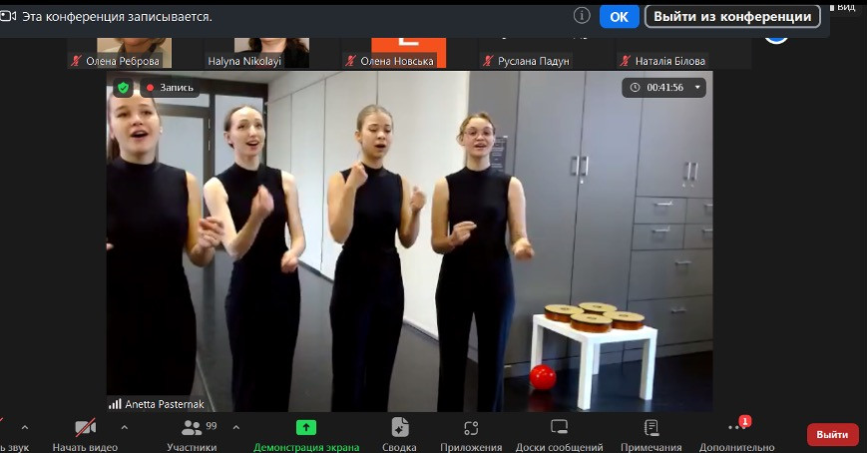The height and width of the screenshot is (453, 868).
Task: Click the red notification badge on Дополнительно
Action: [744, 421]
